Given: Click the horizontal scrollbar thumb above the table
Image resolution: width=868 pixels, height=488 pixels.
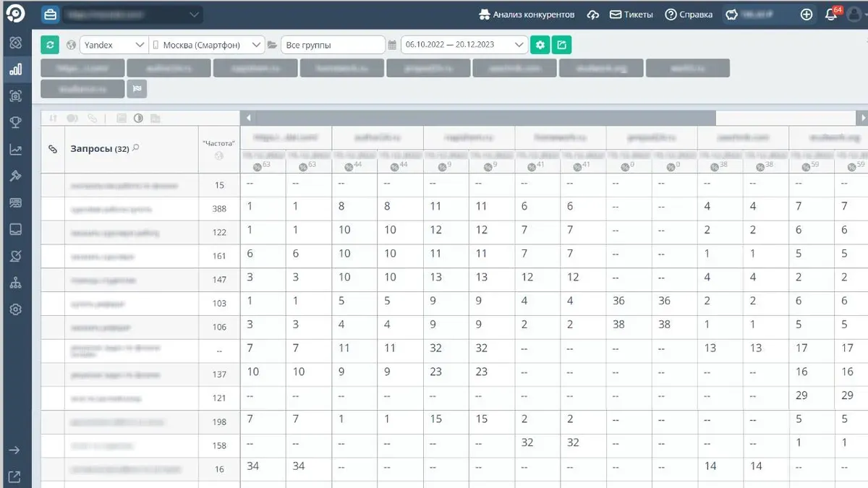Looking at the screenshot, I should coord(485,118).
